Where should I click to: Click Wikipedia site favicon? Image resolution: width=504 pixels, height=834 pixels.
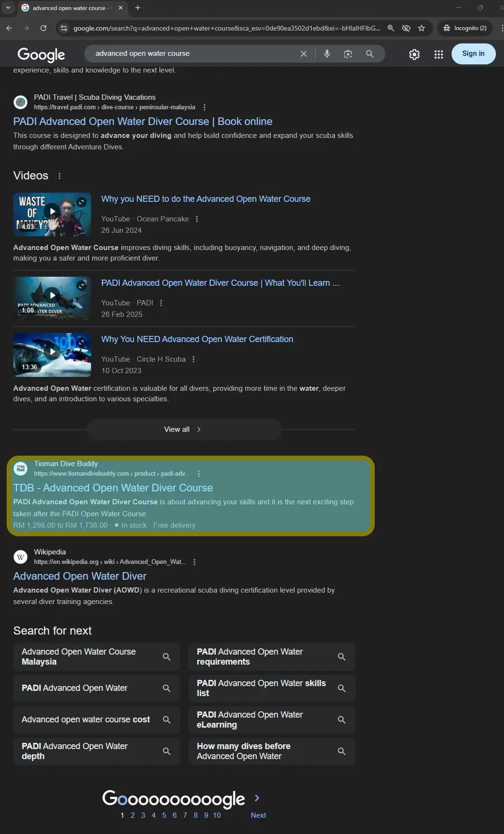pos(21,557)
